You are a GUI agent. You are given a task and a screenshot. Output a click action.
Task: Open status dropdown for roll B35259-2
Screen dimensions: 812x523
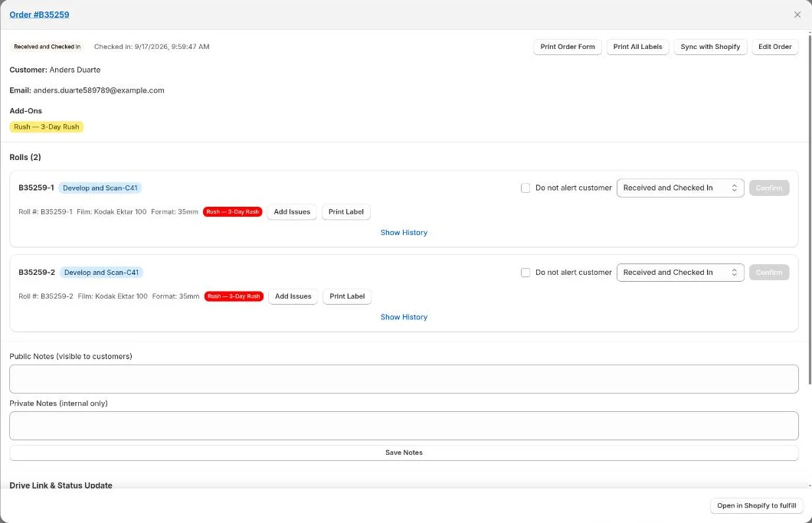point(680,273)
